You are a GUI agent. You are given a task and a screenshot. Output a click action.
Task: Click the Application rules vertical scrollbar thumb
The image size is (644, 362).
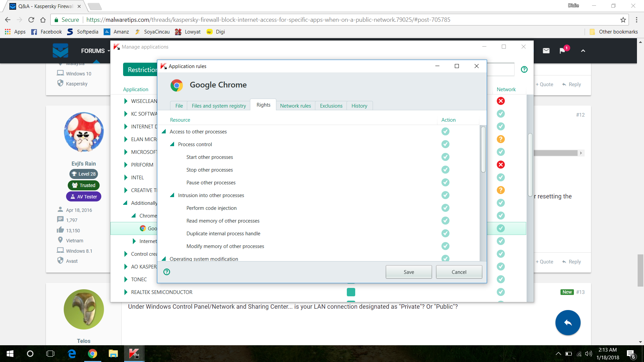483,149
